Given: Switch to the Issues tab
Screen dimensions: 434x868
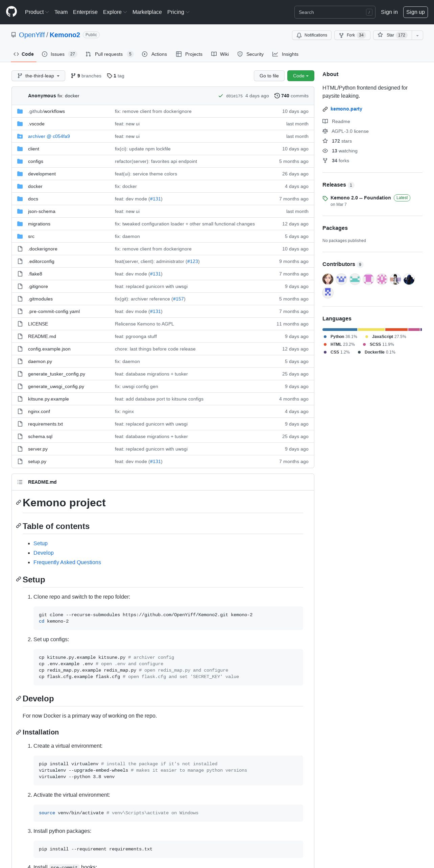Looking at the screenshot, I should [x=59, y=54].
